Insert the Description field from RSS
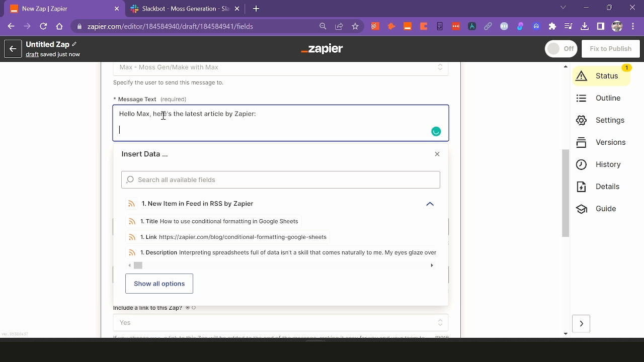 [282, 252]
